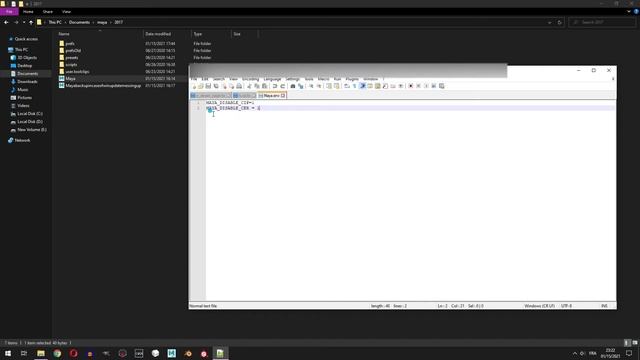Click the Open file icon in Notepad++
Viewport: 640px width, 360px height.
click(200, 86)
